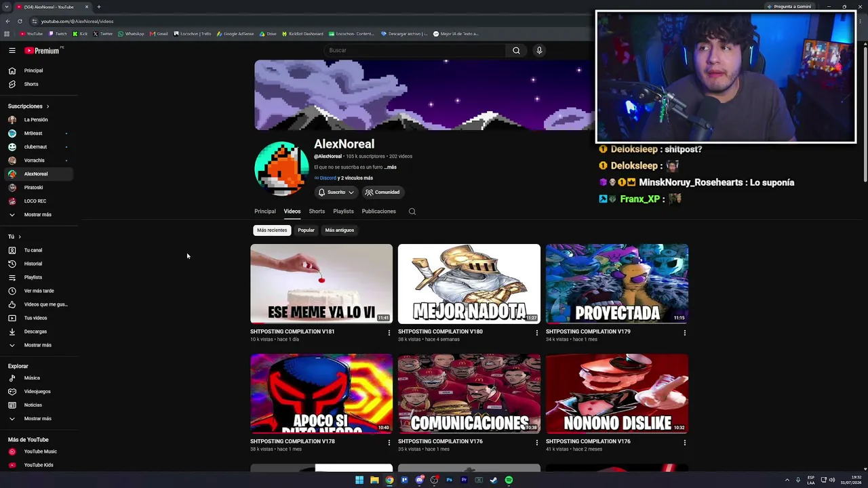Open Premiere Pro from the taskbar
Image resolution: width=868 pixels, height=488 pixels.
point(464,480)
